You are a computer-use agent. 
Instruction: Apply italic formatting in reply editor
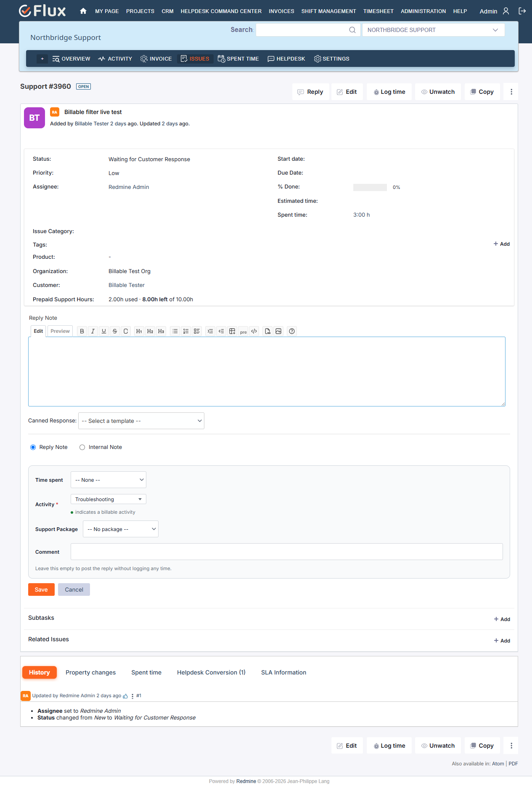pyautogui.click(x=93, y=331)
